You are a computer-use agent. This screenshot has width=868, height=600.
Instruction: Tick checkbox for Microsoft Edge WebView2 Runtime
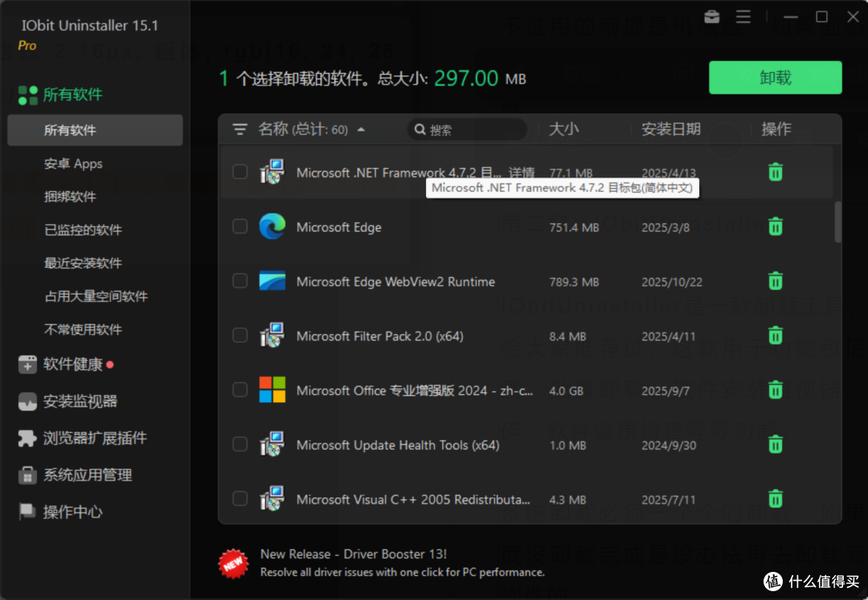240,281
